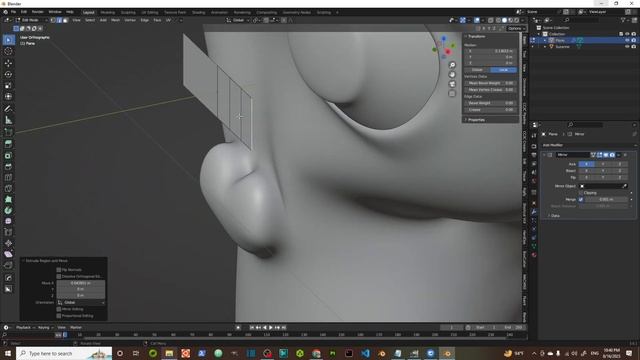Hide the Suzanne object in outliner
Viewport: 640px width, 360px height.
click(x=627, y=47)
